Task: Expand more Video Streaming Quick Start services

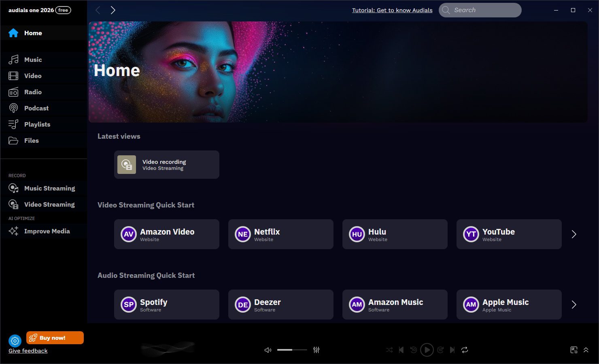Action: 574,235
